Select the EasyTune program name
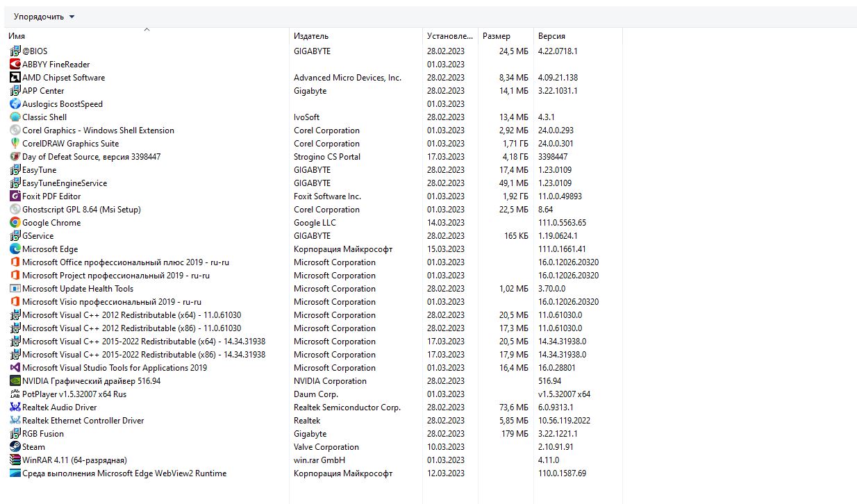 click(x=40, y=170)
